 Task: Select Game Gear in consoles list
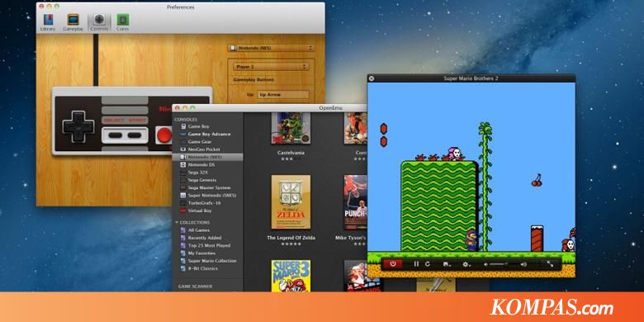pyautogui.click(x=207, y=142)
